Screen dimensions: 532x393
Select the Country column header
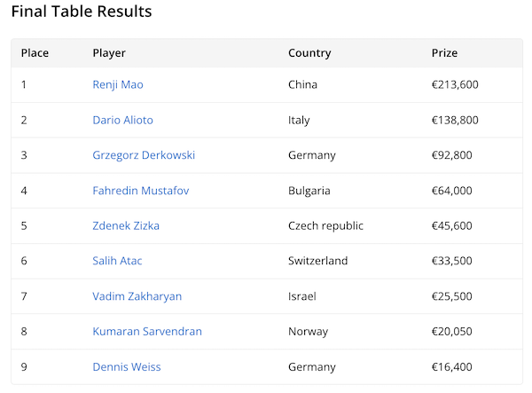point(309,53)
